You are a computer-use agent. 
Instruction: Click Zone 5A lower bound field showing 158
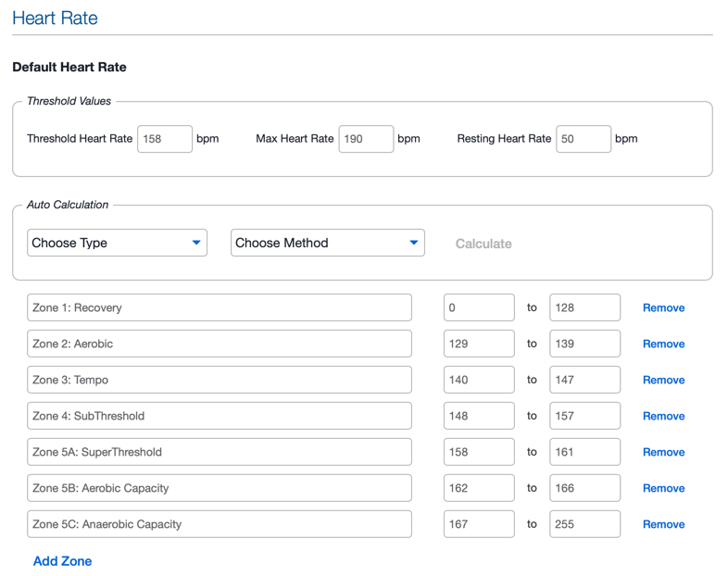[479, 452]
